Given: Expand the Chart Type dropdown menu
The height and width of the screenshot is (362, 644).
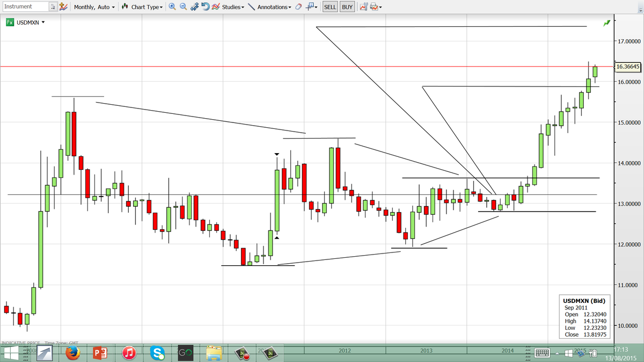Looking at the screenshot, I should coord(147,7).
